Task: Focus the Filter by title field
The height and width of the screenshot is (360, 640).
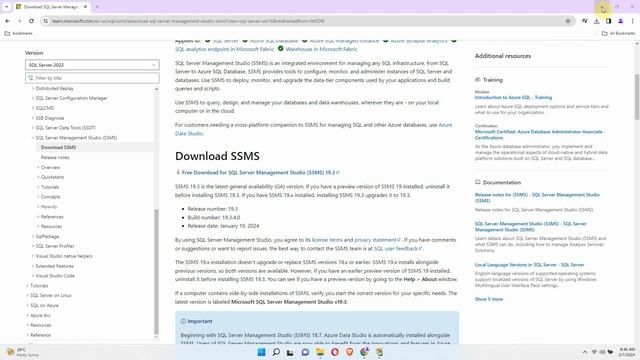Action: point(92,78)
